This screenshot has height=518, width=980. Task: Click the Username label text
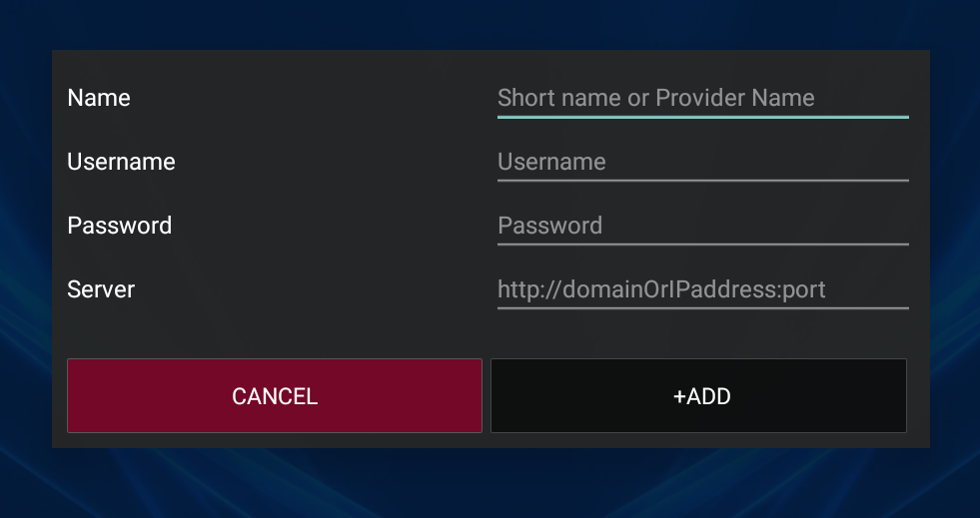coord(121,163)
